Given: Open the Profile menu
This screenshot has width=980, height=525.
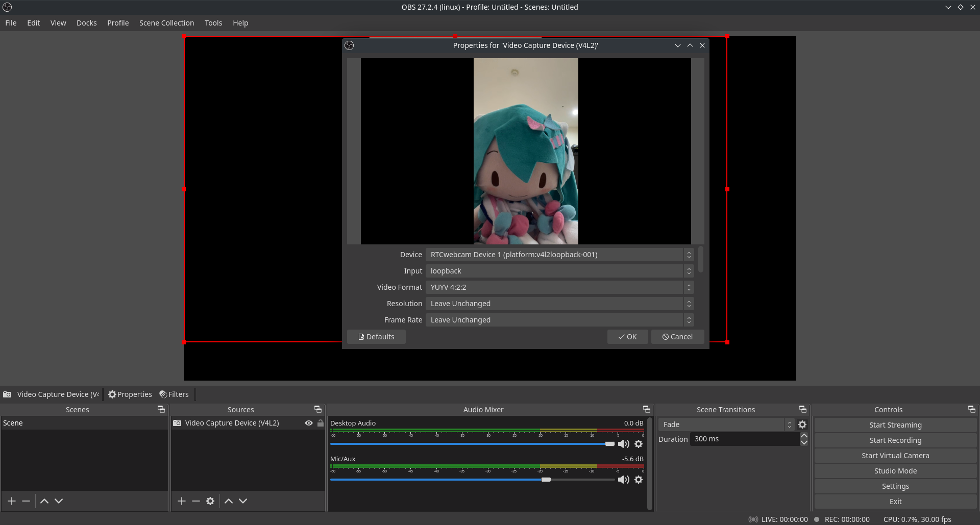Looking at the screenshot, I should 118,23.
